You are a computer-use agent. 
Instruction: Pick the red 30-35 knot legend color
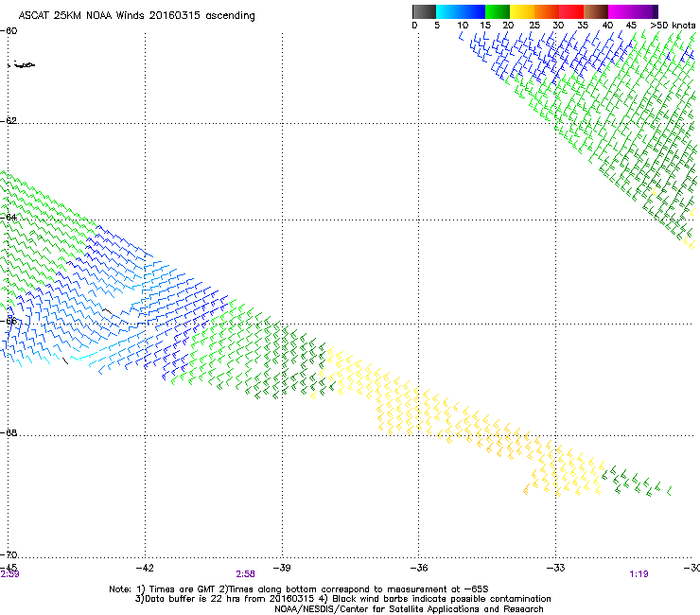571,11
